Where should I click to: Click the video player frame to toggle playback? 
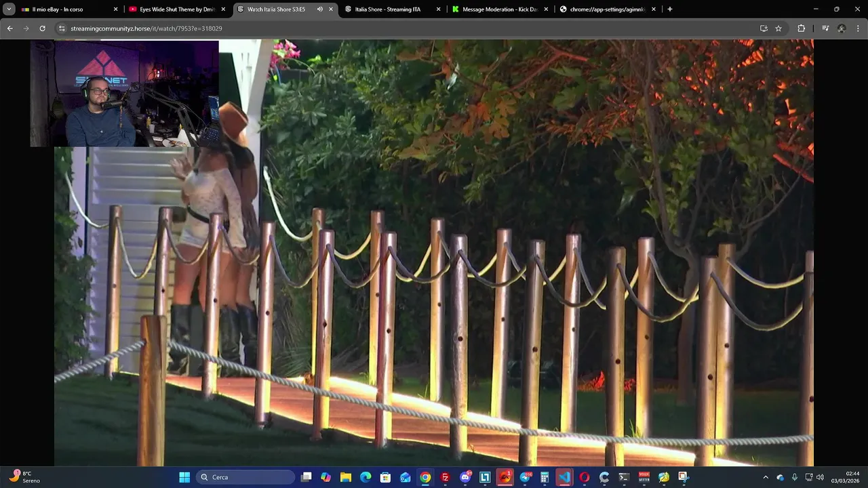[434, 252]
